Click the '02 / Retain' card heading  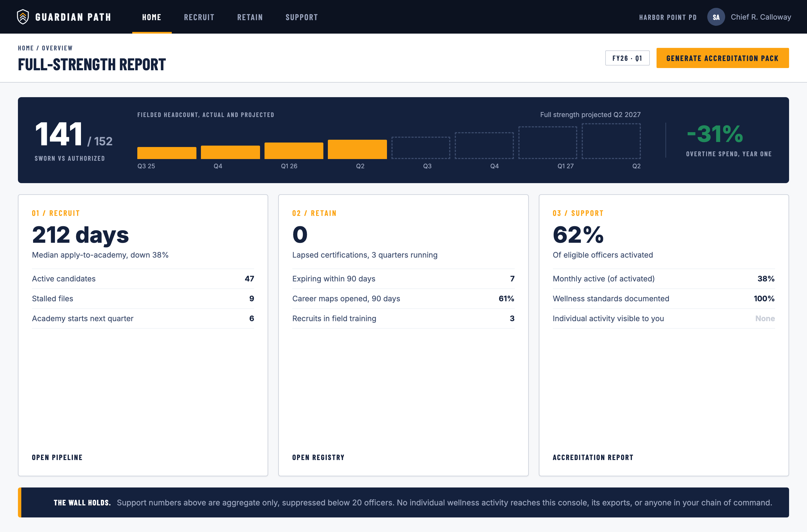tap(314, 213)
